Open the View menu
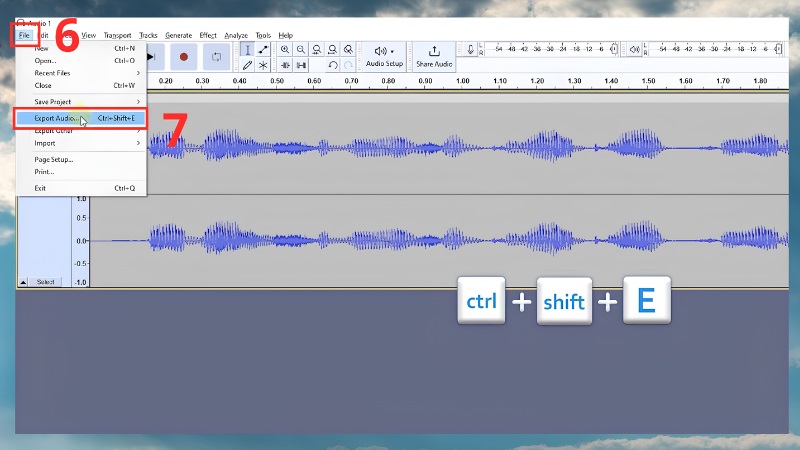800x450 pixels. coord(88,35)
